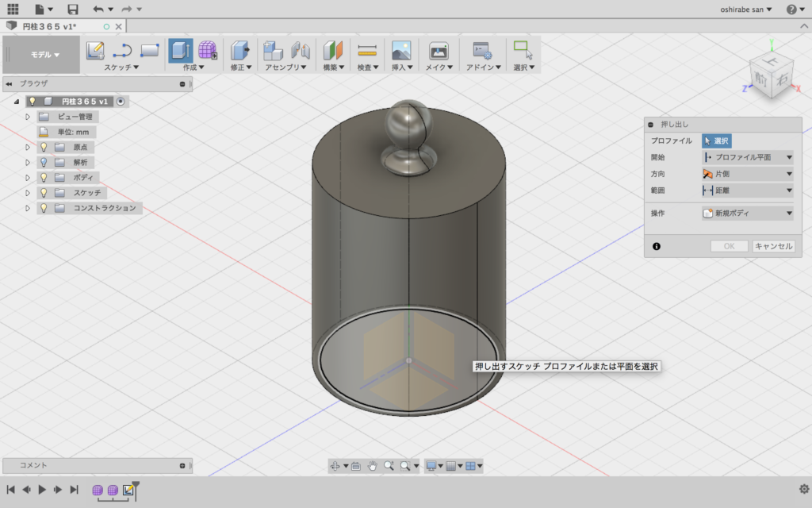Open the 修正 menu

241,67
